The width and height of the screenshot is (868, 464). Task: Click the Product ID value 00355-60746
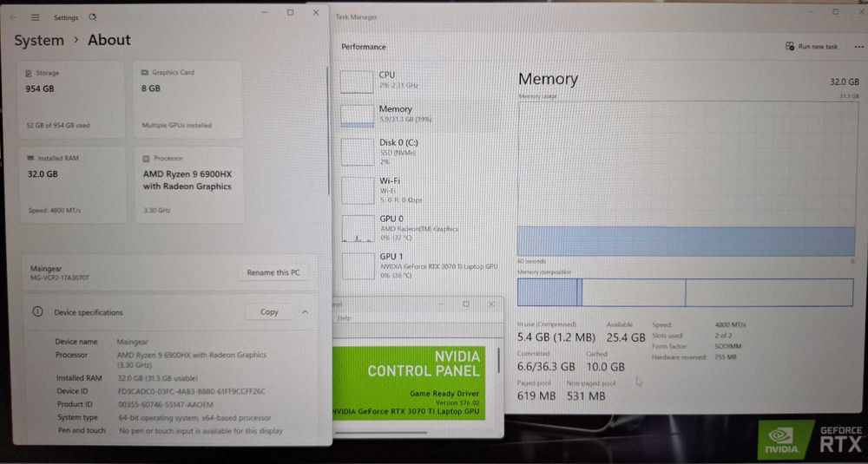[x=166, y=405]
